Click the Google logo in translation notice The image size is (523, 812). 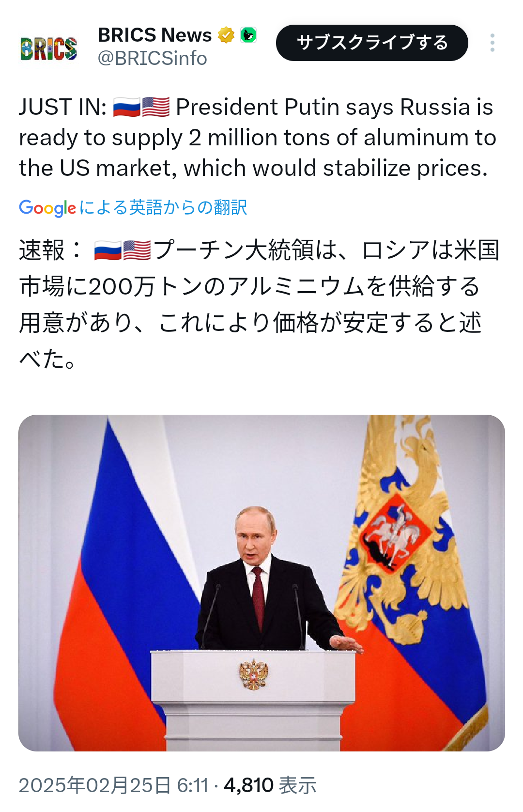point(47,208)
